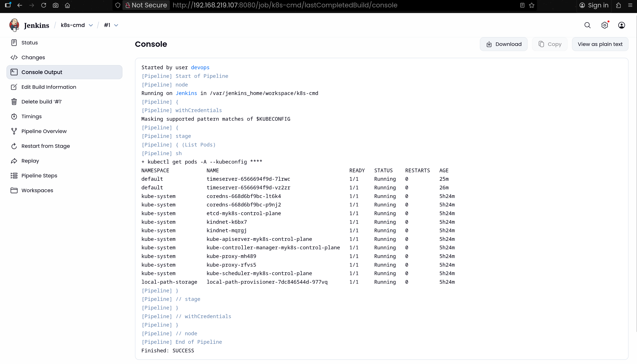637x364 pixels.
Task: Open the Timings sidebar item
Action: click(x=31, y=116)
